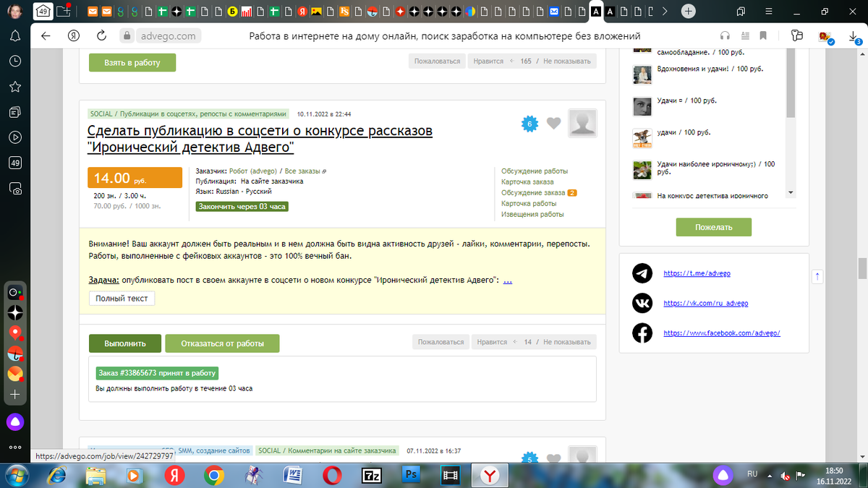The width and height of the screenshot is (868, 488).
Task: Click Нравится with count 165
Action: [x=488, y=61]
